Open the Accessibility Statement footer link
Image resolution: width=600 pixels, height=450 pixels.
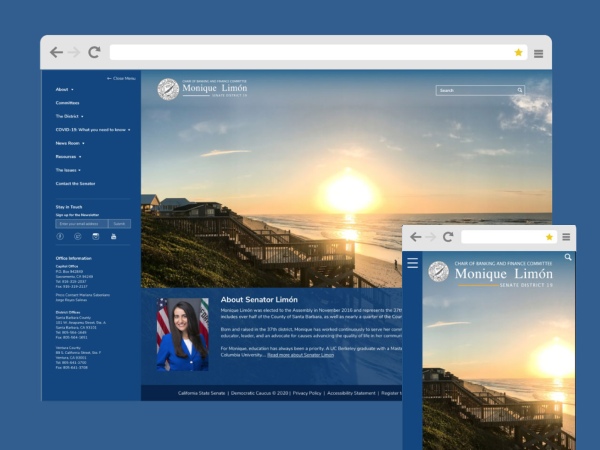pos(351,393)
